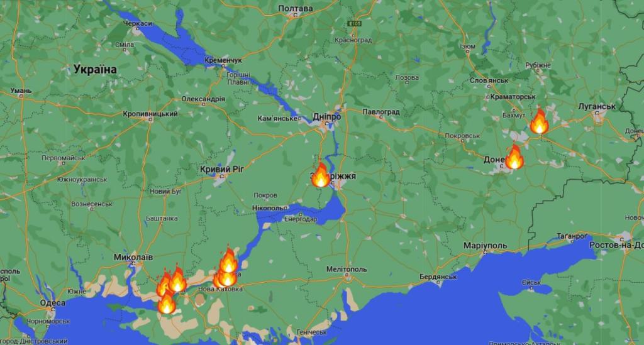644x345 pixels.
Task: Select the Таганрог city label
Action: tap(572, 236)
